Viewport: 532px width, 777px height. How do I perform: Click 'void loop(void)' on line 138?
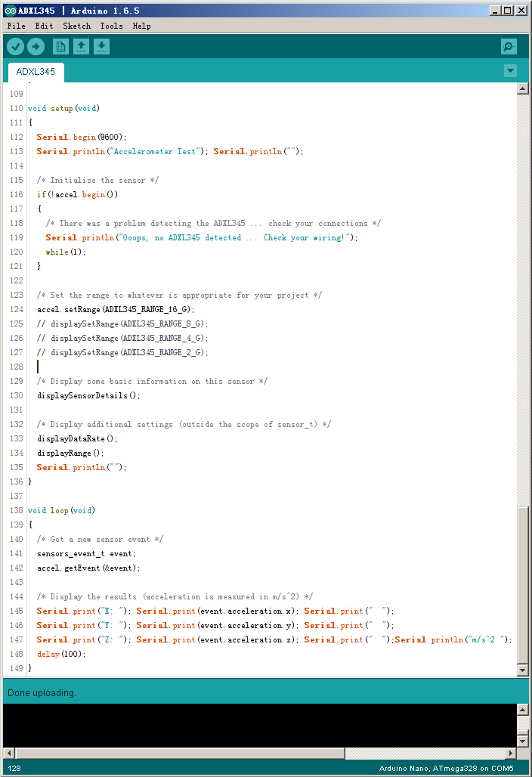pos(61,510)
